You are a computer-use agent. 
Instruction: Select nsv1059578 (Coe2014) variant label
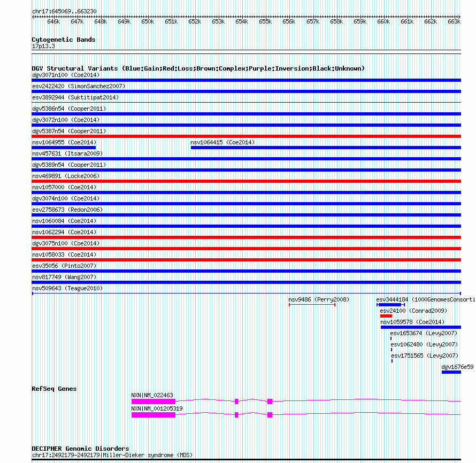pos(412,322)
